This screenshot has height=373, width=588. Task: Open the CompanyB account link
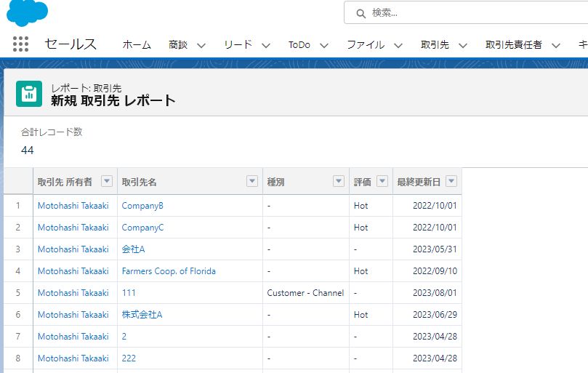[142, 206]
